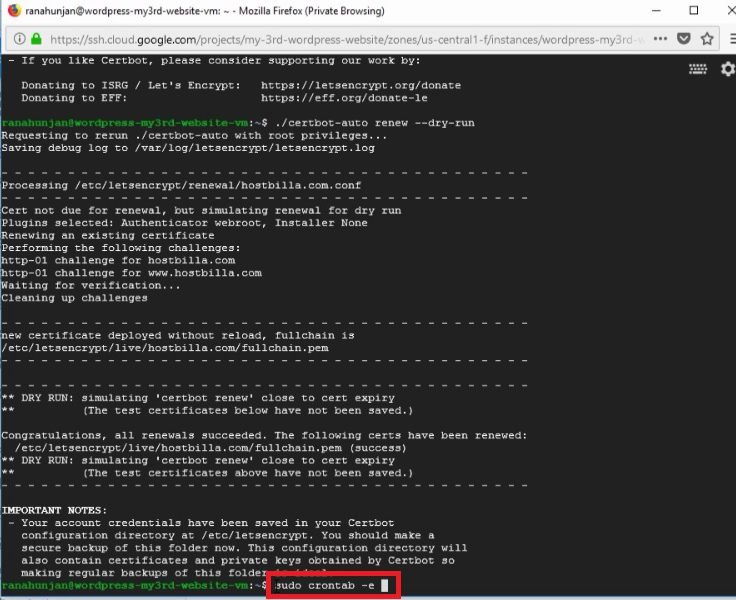The width and height of the screenshot is (736, 600).
Task: Maximize the Firefox window
Action: click(x=693, y=10)
